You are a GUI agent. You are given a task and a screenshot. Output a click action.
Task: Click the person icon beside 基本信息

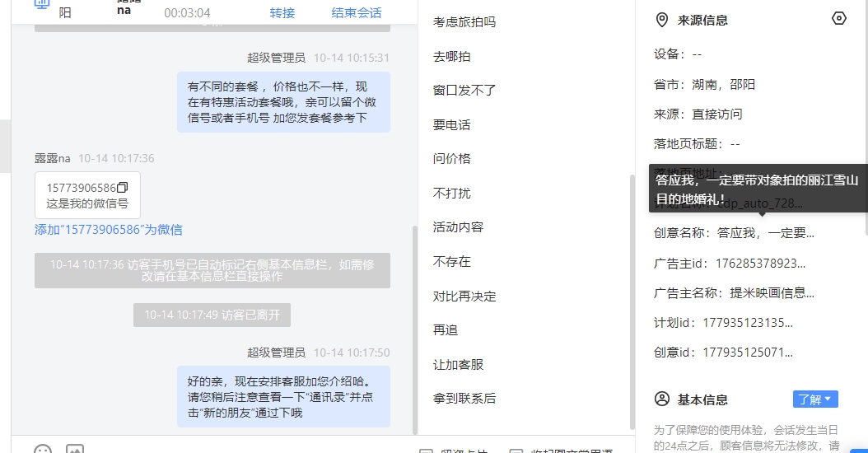[661, 399]
